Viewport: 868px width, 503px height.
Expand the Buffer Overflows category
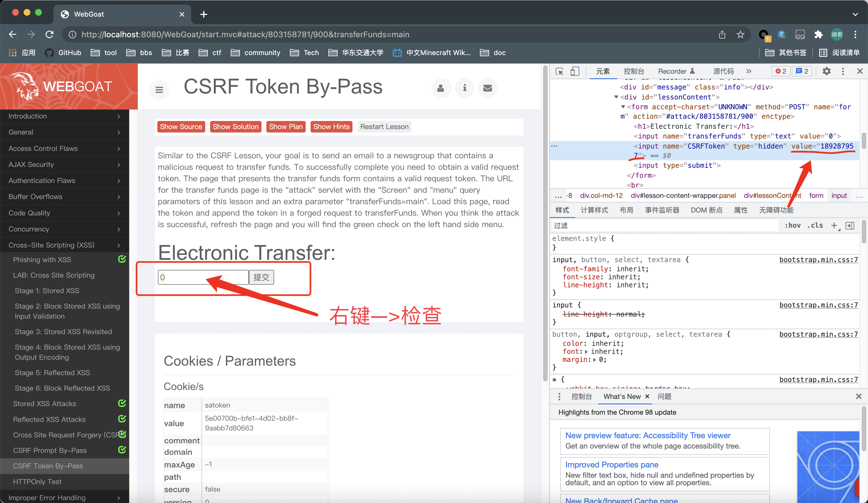coord(64,196)
